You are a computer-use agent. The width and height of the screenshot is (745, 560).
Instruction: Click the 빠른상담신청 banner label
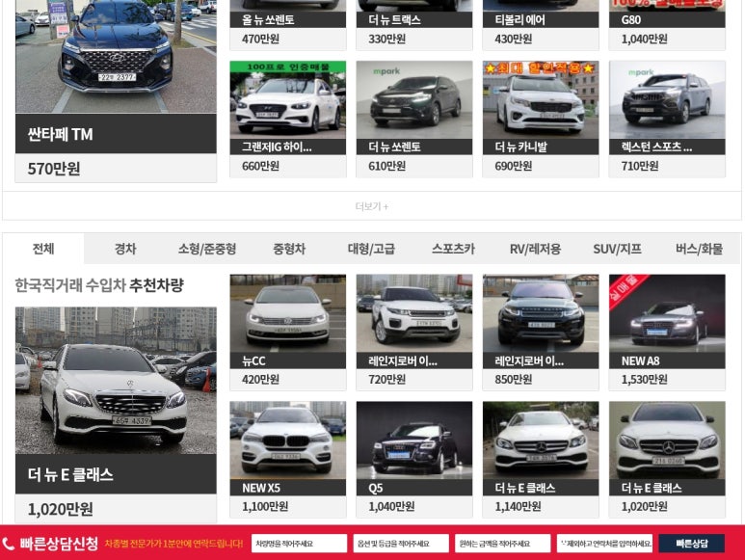click(x=59, y=544)
